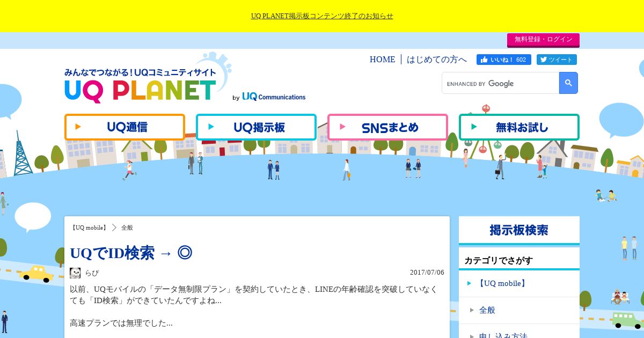Click the 無料登録・ログイン button
This screenshot has width=644, height=338.
[x=543, y=40]
